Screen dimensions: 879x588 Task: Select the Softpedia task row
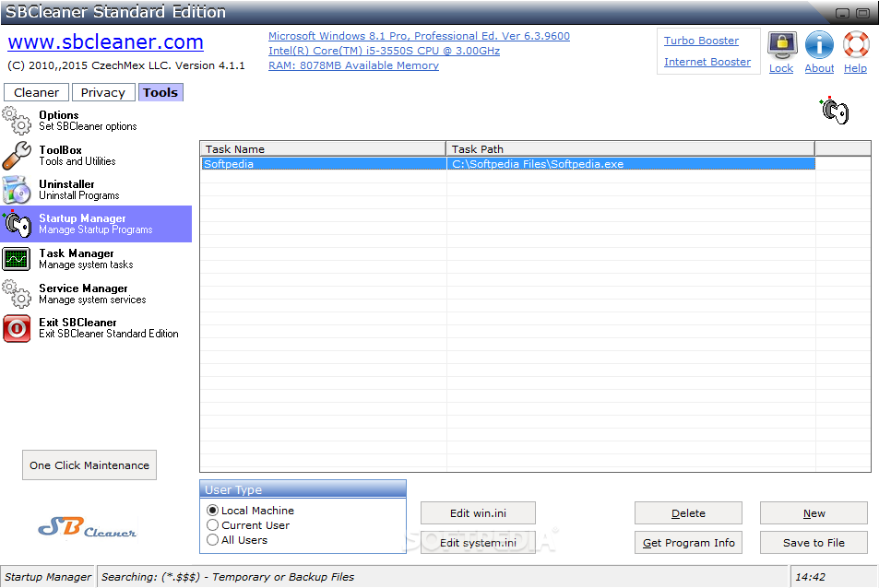tap(508, 164)
